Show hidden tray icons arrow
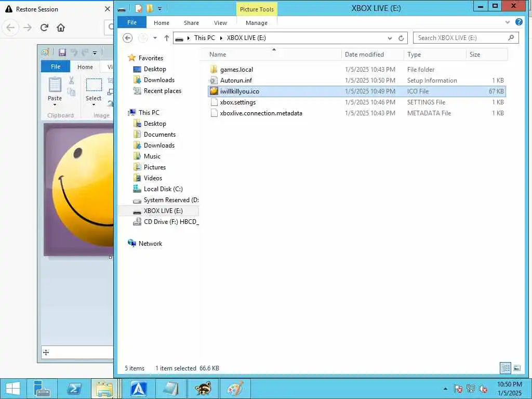Image resolution: width=532 pixels, height=399 pixels. 445,389
